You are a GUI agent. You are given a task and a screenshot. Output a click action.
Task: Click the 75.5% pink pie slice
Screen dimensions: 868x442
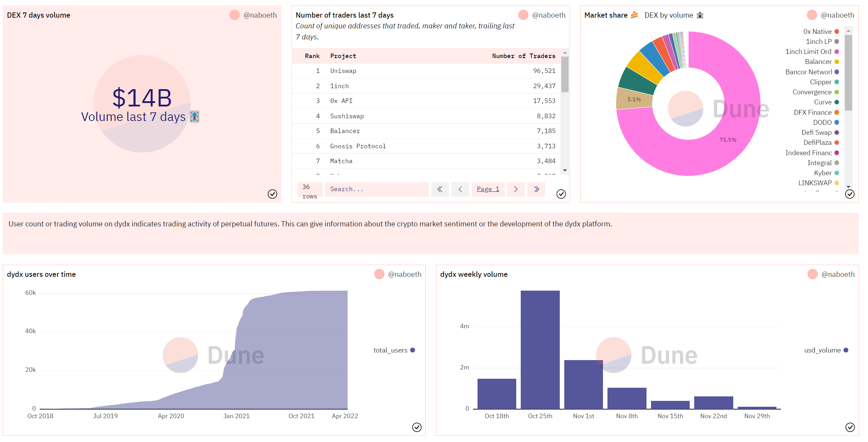tap(728, 140)
